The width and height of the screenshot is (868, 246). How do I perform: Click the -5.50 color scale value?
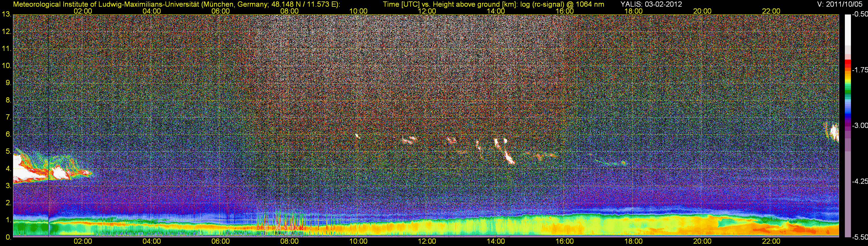point(860,237)
